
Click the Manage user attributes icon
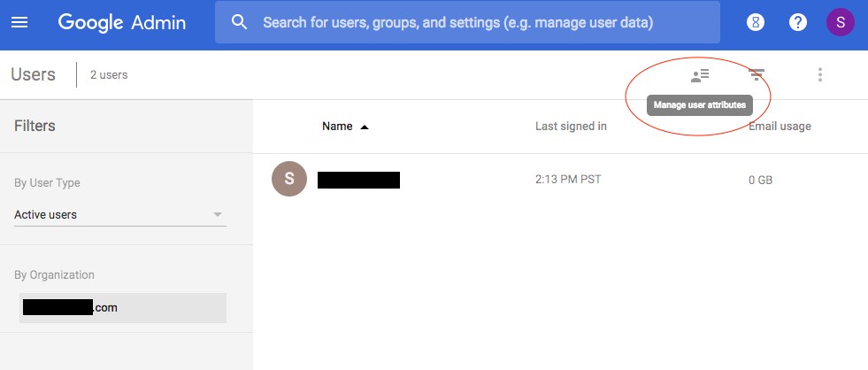[x=700, y=75]
